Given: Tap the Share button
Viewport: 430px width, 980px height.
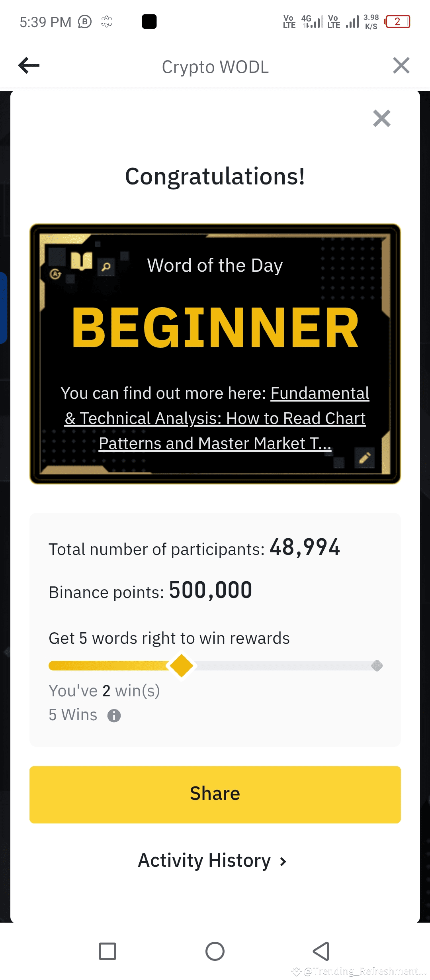Looking at the screenshot, I should click(215, 794).
